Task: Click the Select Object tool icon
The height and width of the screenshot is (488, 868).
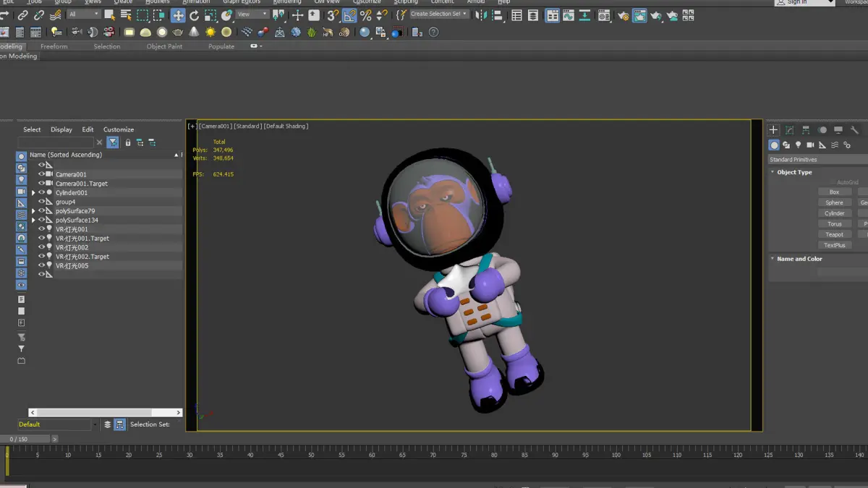Action: pos(109,15)
